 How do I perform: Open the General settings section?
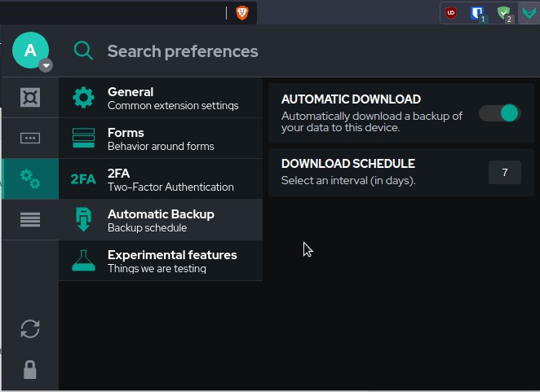click(x=161, y=98)
